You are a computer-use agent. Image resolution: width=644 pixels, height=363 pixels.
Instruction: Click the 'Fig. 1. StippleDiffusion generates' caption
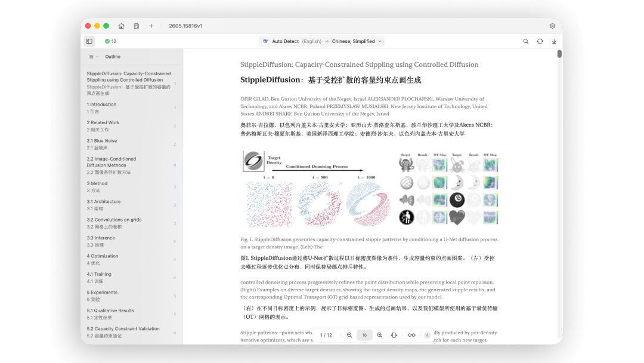pyautogui.click(x=369, y=243)
